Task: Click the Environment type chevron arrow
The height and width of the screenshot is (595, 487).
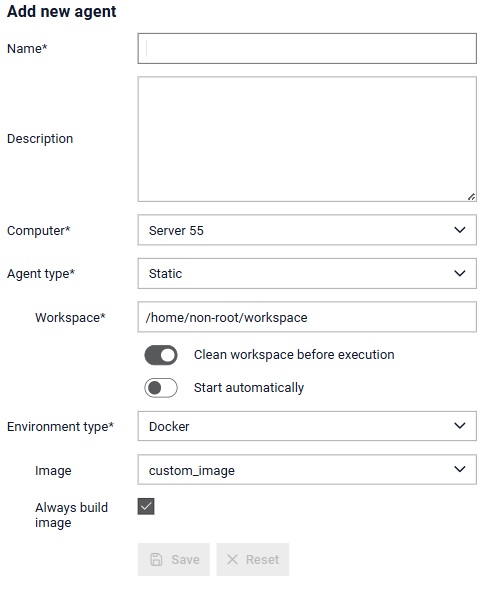Action: pyautogui.click(x=460, y=426)
